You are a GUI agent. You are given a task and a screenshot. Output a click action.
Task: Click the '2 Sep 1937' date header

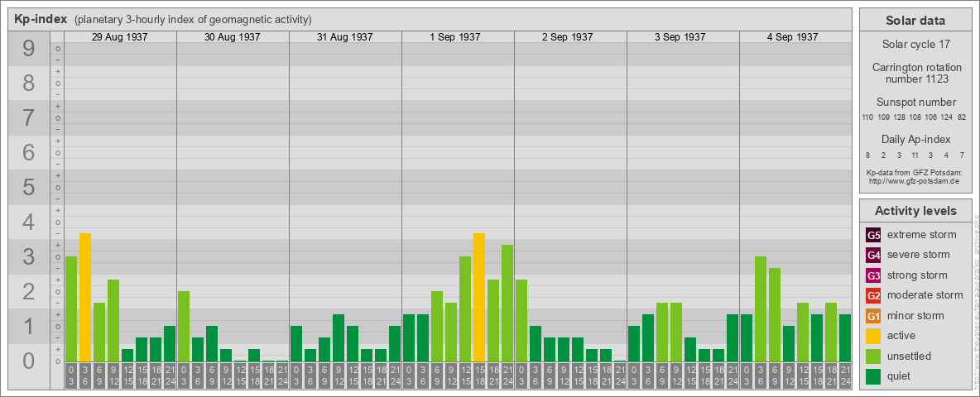[568, 37]
